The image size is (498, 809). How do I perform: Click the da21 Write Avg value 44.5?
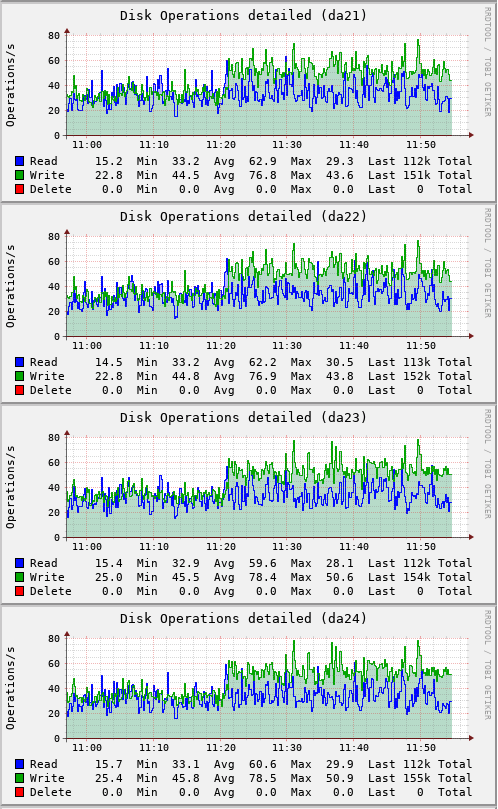click(x=186, y=175)
